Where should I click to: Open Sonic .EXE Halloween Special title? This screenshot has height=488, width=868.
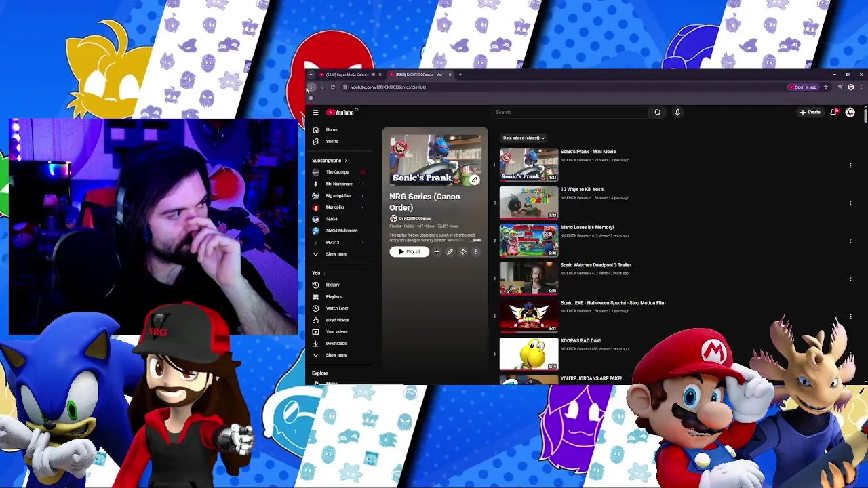[612, 303]
